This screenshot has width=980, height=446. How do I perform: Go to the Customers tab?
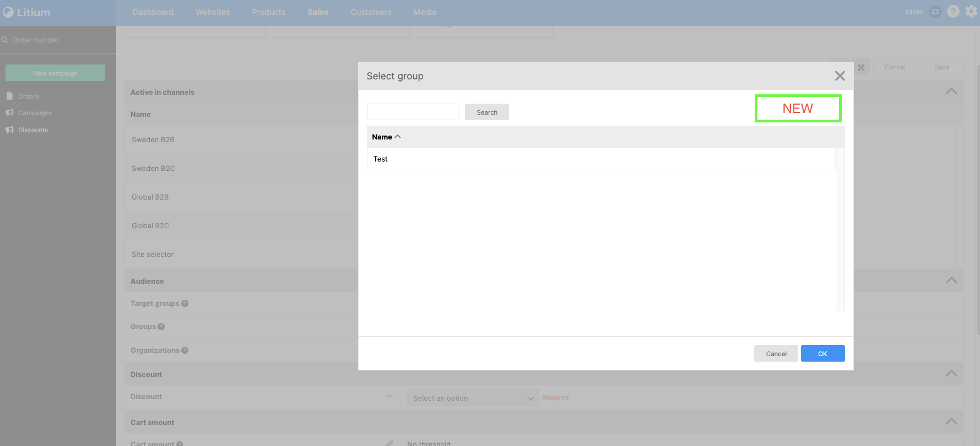pos(371,12)
